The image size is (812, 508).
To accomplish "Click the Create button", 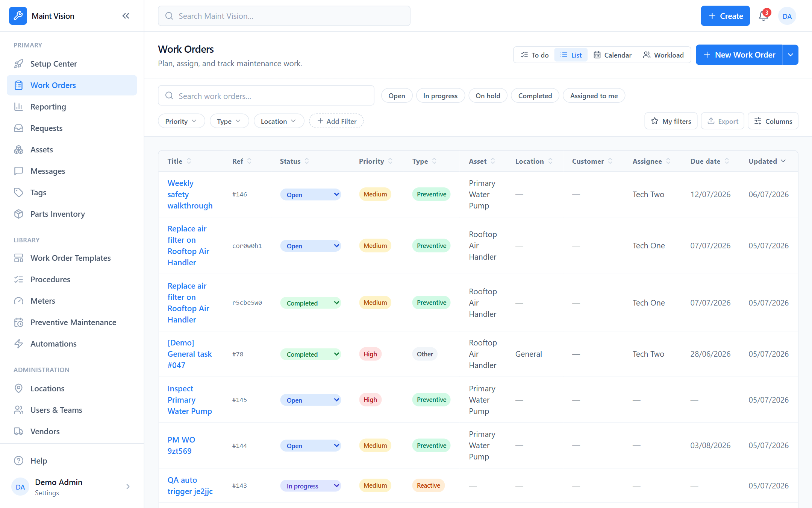I will 725,16.
